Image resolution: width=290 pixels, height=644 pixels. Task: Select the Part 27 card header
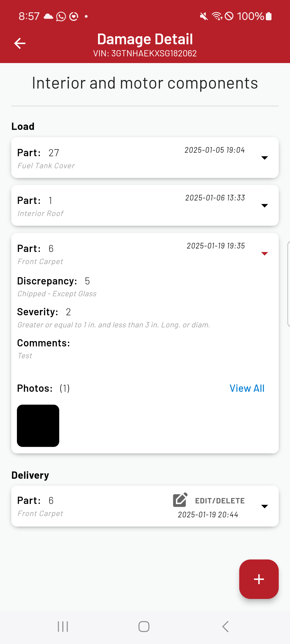tap(145, 158)
